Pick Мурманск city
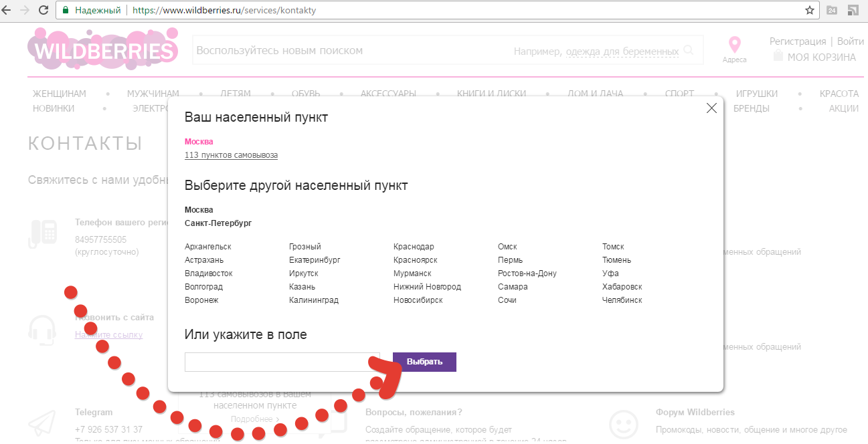 pyautogui.click(x=412, y=273)
